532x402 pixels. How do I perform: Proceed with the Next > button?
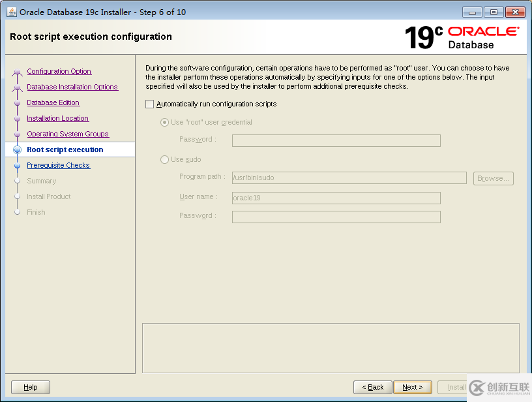[413, 387]
